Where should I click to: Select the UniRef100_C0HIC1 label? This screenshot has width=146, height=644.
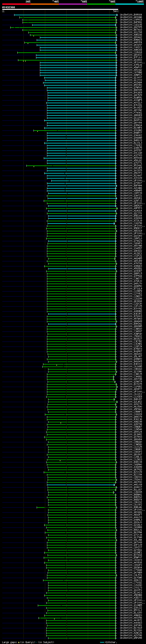coord(131,47)
